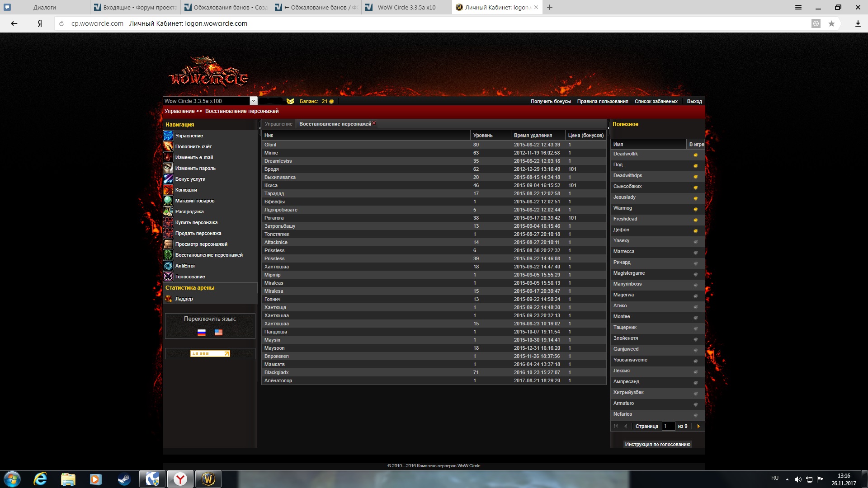Click the page number input field
Screen dimensions: 868x488
668,426
